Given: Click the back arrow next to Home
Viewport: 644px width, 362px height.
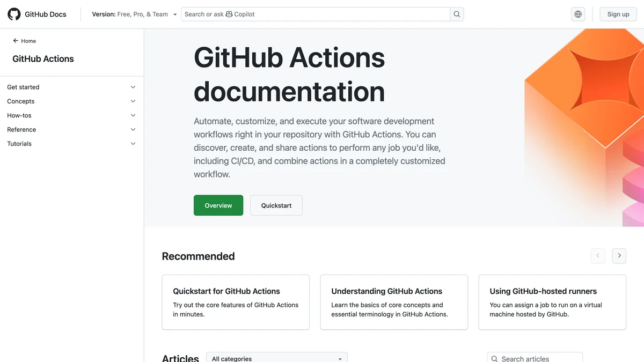Looking at the screenshot, I should 16,41.
